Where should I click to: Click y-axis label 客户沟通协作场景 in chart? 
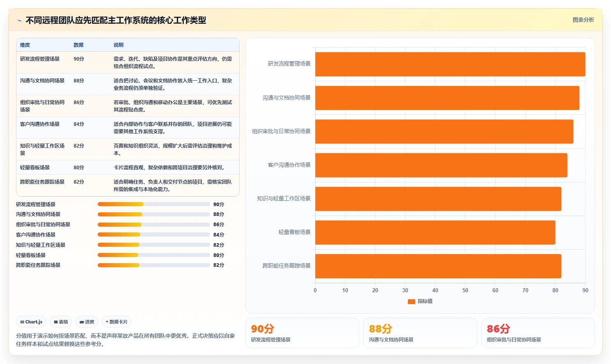pyautogui.click(x=289, y=165)
